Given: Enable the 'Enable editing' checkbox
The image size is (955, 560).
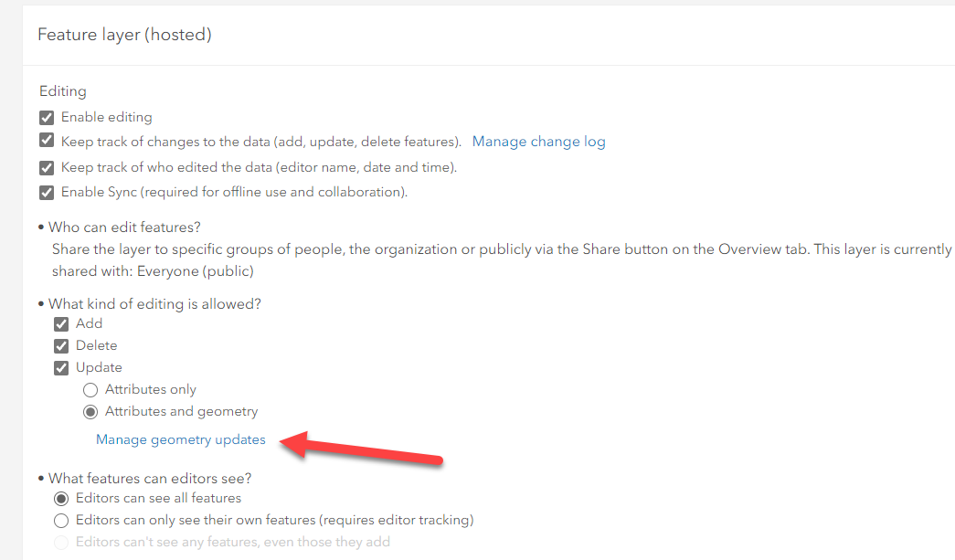Looking at the screenshot, I should click(x=47, y=117).
